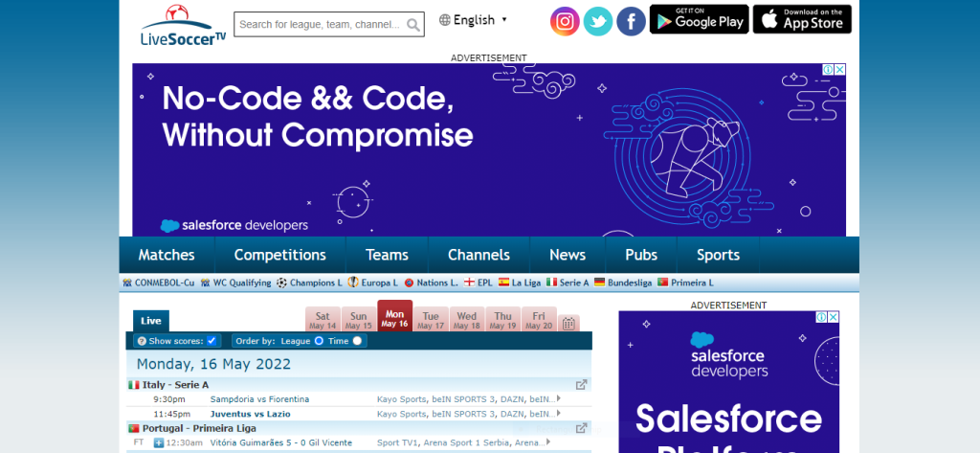Expand channels for Vitória Guimarães match

click(x=548, y=442)
